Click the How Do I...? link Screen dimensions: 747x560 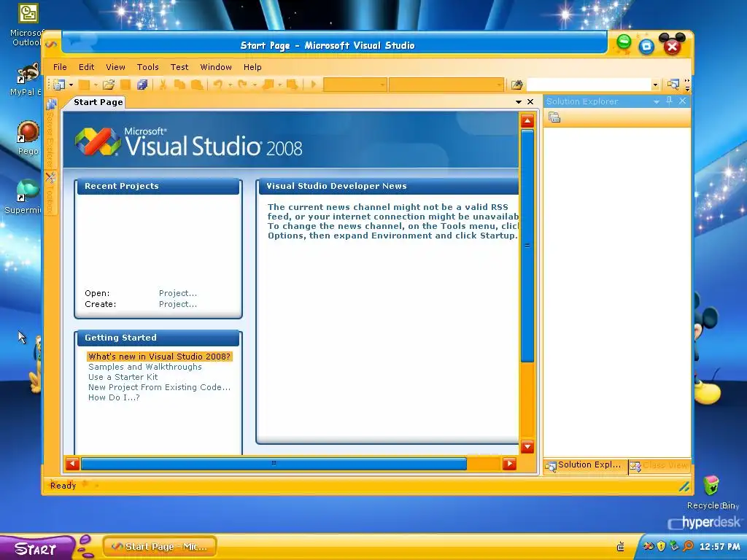pos(114,397)
